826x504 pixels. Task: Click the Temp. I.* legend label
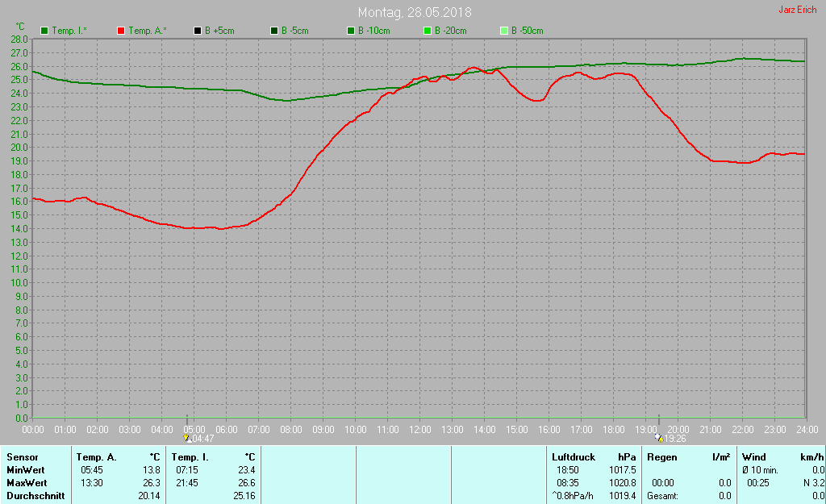pyautogui.click(x=69, y=31)
